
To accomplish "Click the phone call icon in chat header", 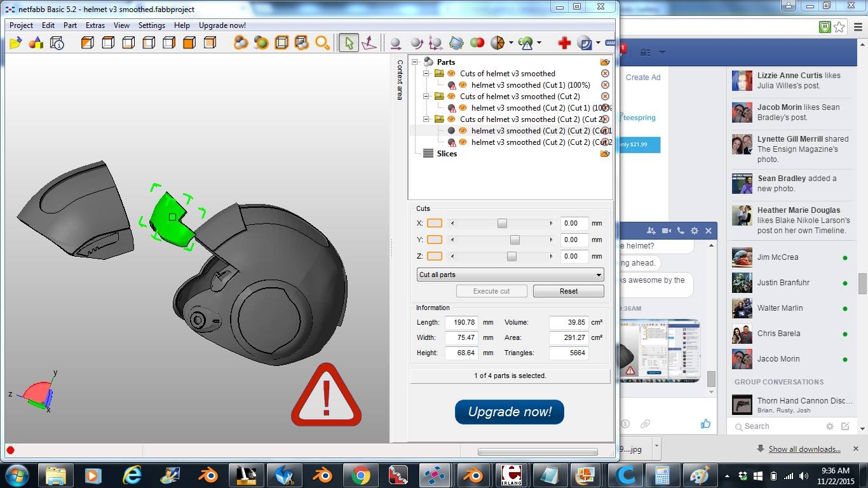I will (681, 231).
